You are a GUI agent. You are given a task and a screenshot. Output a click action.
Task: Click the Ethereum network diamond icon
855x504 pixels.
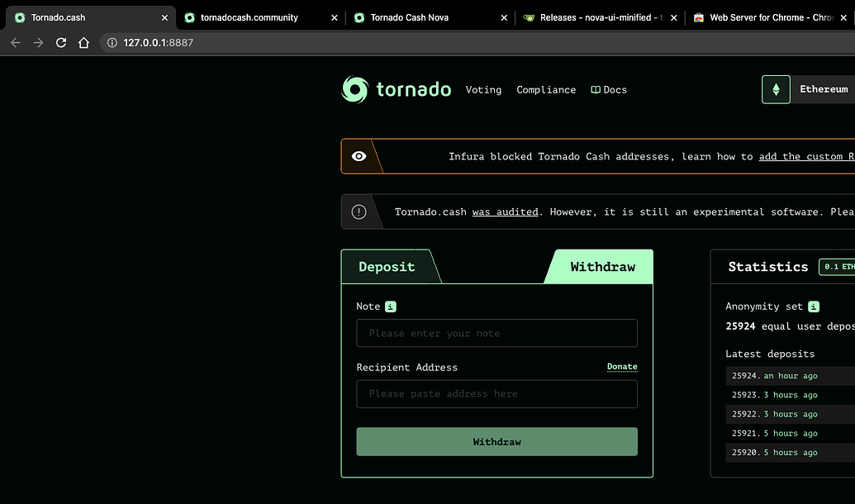click(x=776, y=89)
